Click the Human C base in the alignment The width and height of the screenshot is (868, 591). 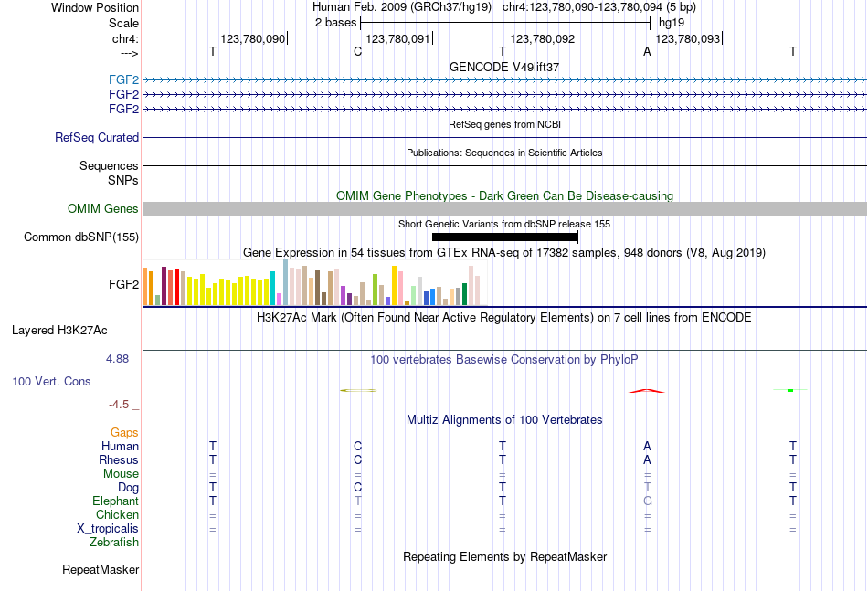coord(357,446)
